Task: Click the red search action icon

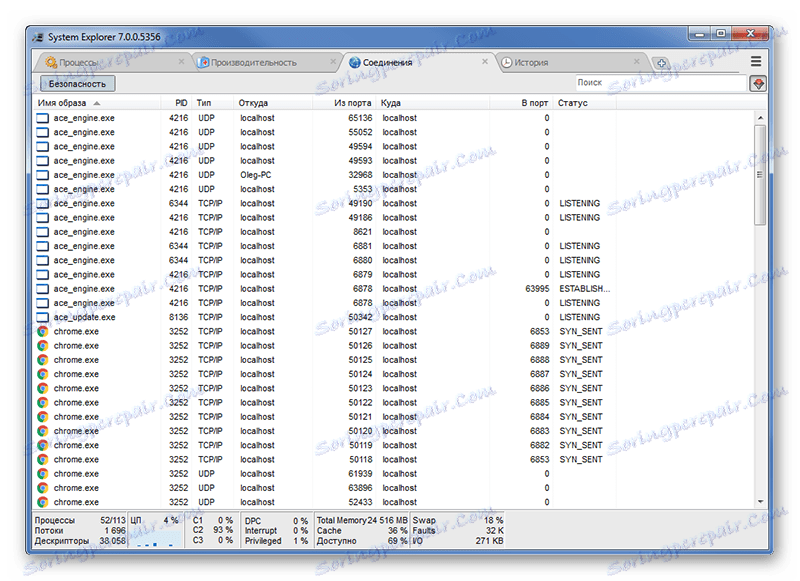Action: coord(758,84)
